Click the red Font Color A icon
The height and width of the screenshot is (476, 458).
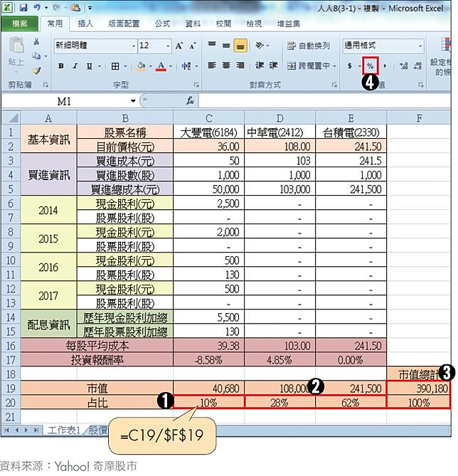tap(161, 66)
